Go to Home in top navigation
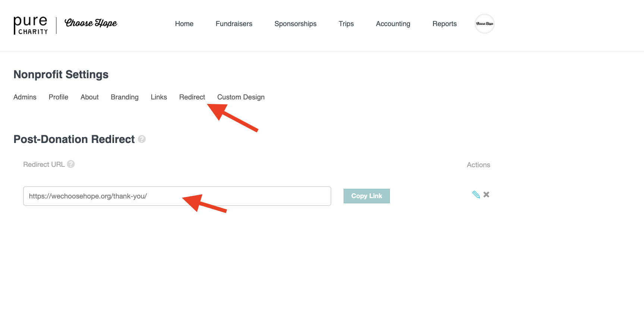 pyautogui.click(x=184, y=24)
